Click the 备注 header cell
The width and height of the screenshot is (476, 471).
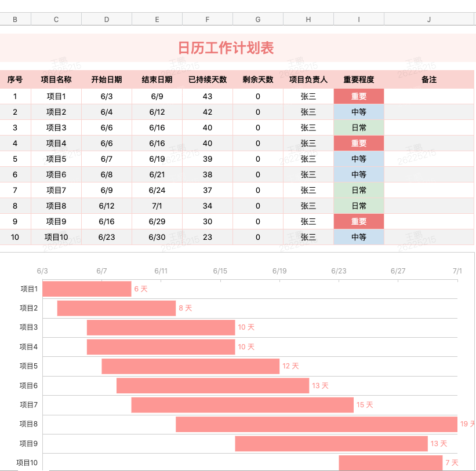click(x=428, y=79)
